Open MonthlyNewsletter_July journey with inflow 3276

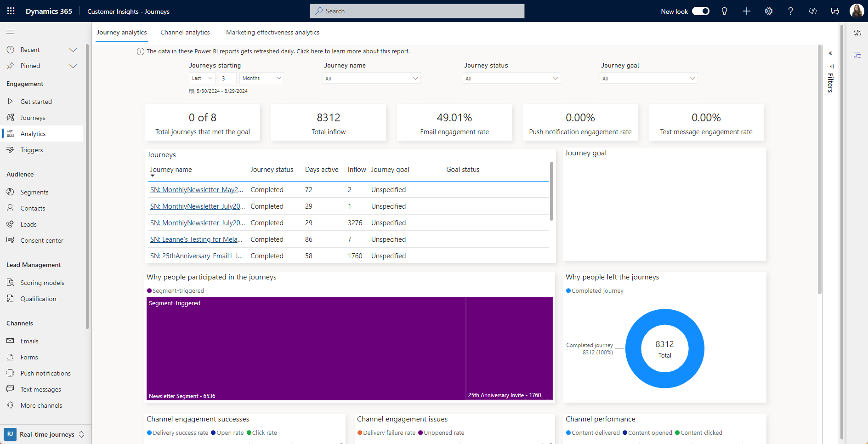click(198, 223)
